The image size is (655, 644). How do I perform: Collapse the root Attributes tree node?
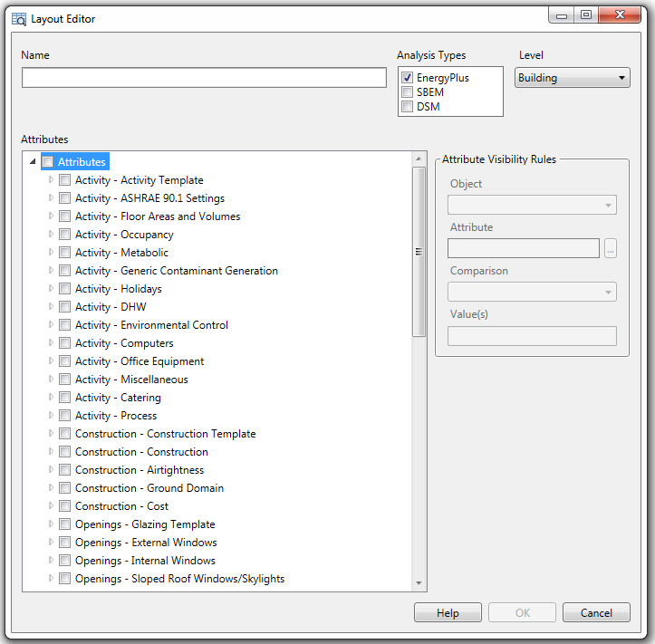34,162
